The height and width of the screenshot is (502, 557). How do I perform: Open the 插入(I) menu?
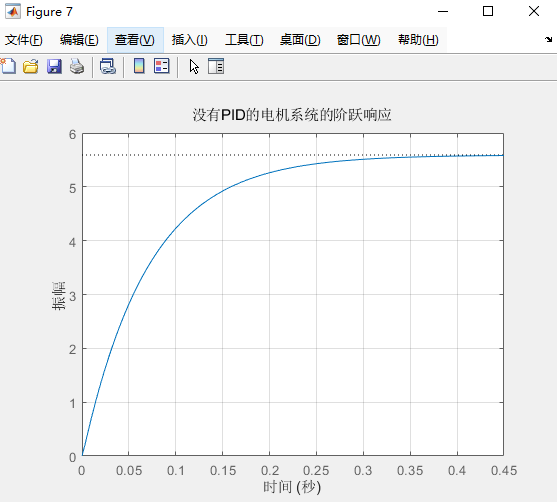[x=189, y=40]
